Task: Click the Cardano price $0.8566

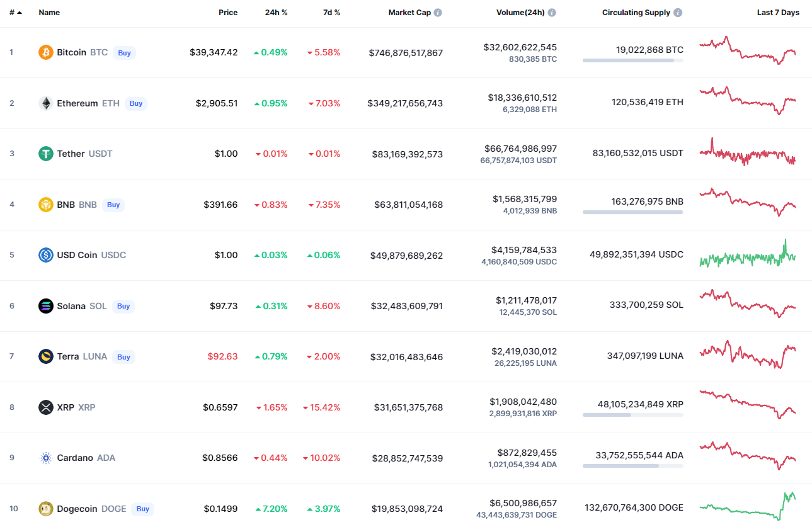Action: pyautogui.click(x=220, y=458)
